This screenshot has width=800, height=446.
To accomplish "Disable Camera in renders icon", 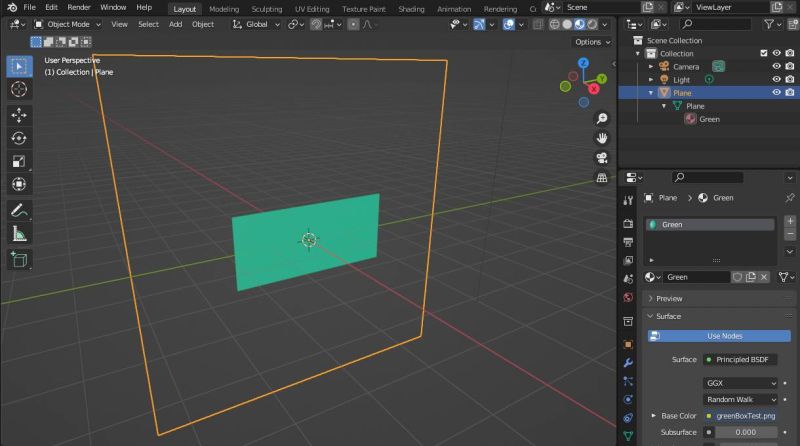I will coord(790,66).
